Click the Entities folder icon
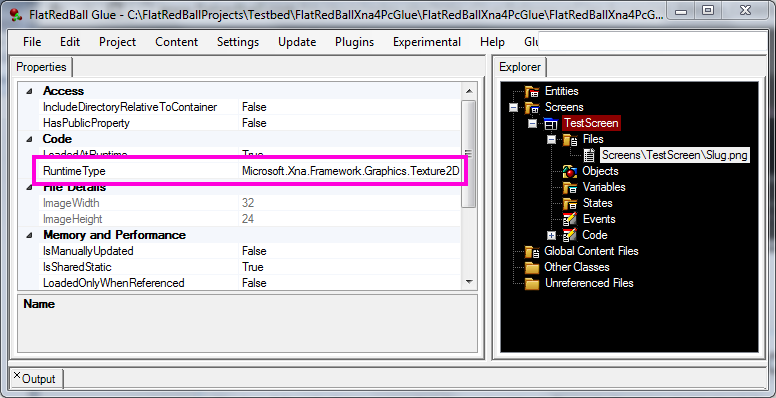Screen dimensions: 776x398 pos(533,91)
